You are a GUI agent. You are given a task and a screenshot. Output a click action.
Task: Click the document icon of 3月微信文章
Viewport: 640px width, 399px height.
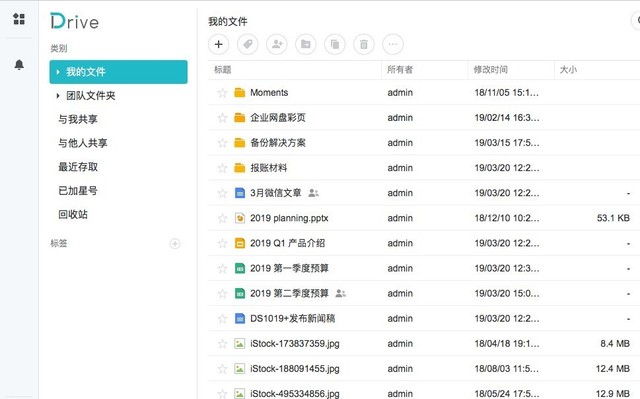click(x=240, y=193)
